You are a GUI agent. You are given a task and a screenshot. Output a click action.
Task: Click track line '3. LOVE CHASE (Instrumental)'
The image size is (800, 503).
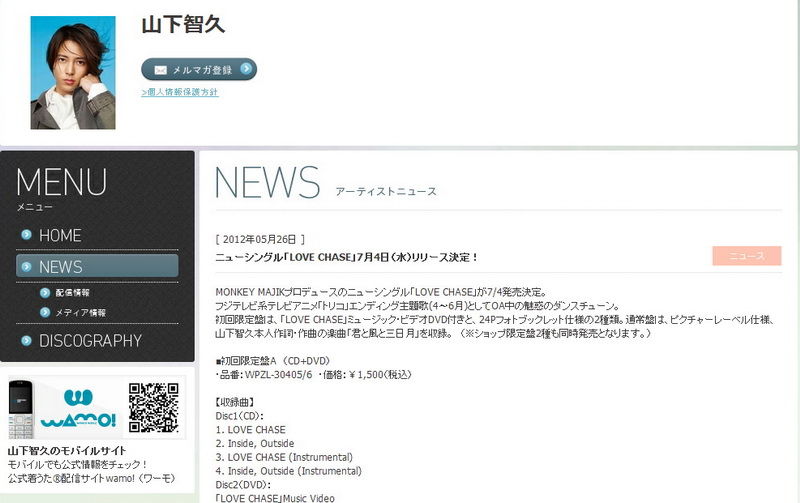coord(284,457)
